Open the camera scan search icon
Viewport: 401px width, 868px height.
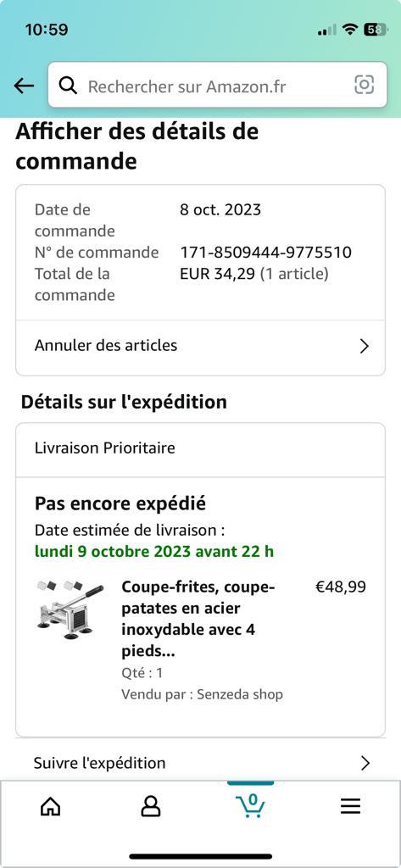364,85
